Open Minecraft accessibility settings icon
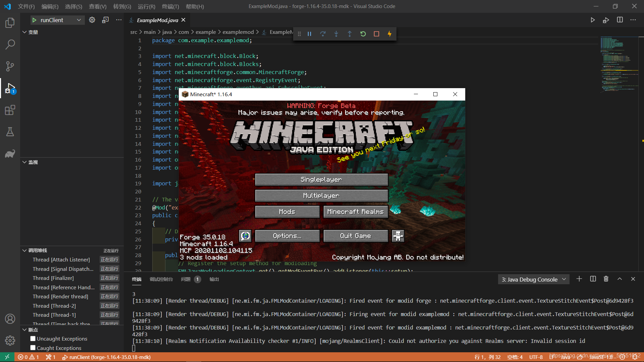 (398, 236)
